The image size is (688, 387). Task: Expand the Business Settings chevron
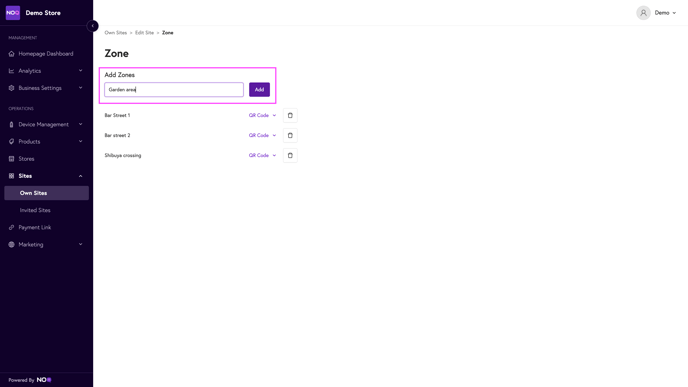(x=80, y=88)
